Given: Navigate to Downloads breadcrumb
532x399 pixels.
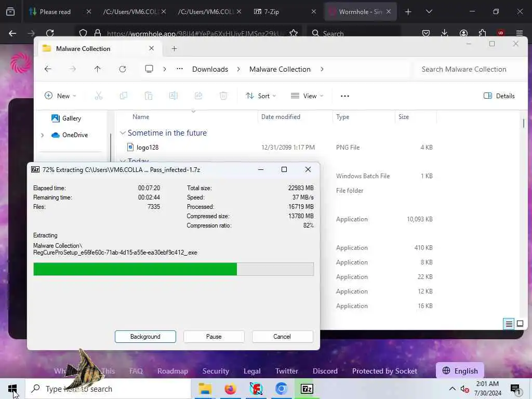Looking at the screenshot, I should [210, 69].
